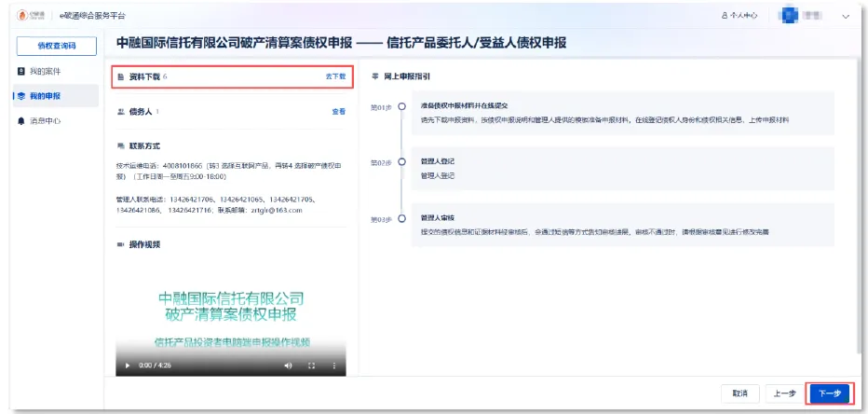
Task: Click the 上一步 button
Action: click(x=784, y=393)
